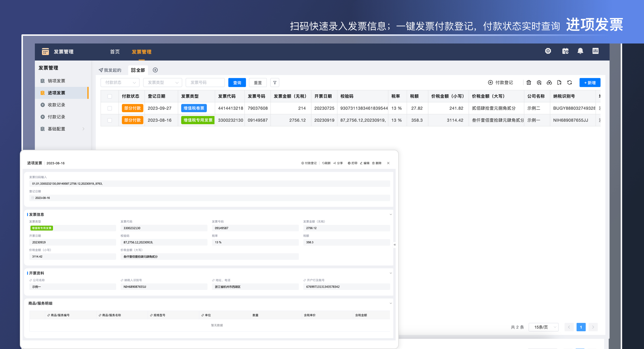Tick the checkbox of the 2023-08-16 invoice row
This screenshot has width=644, height=349.
tap(109, 120)
